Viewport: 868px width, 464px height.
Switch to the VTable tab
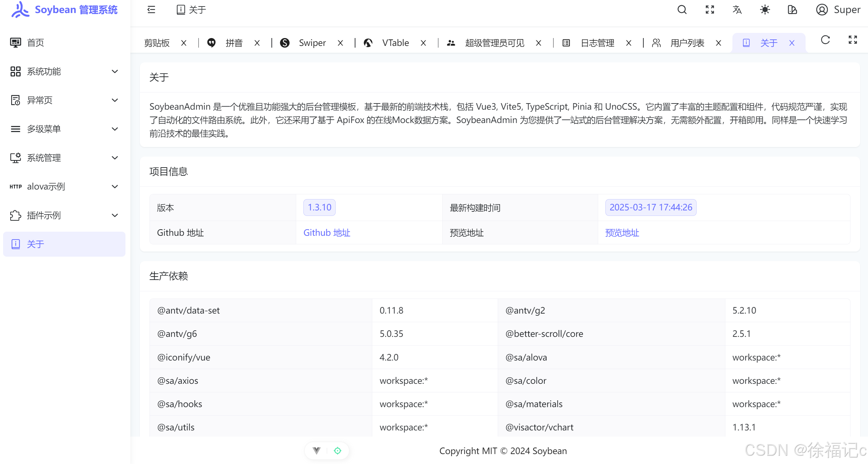point(395,43)
